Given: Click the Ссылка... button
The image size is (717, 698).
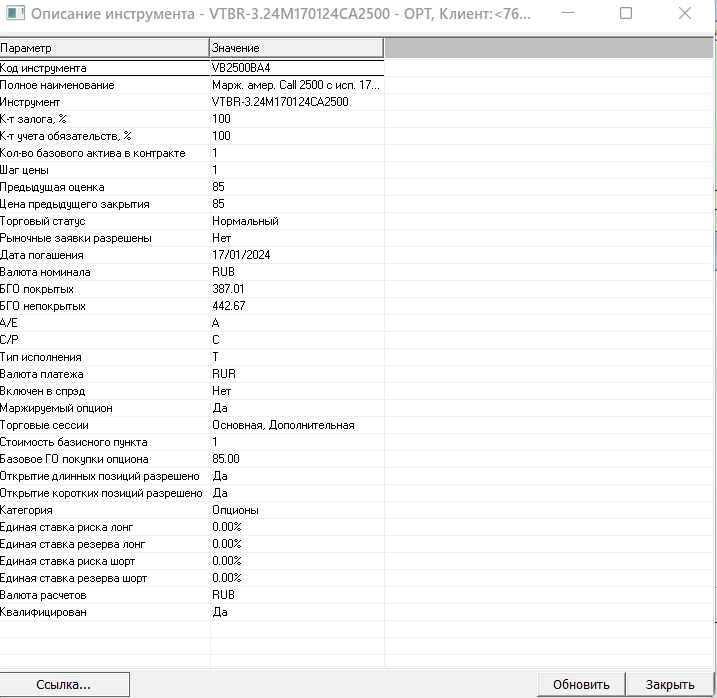Looking at the screenshot, I should pyautogui.click(x=64, y=685).
